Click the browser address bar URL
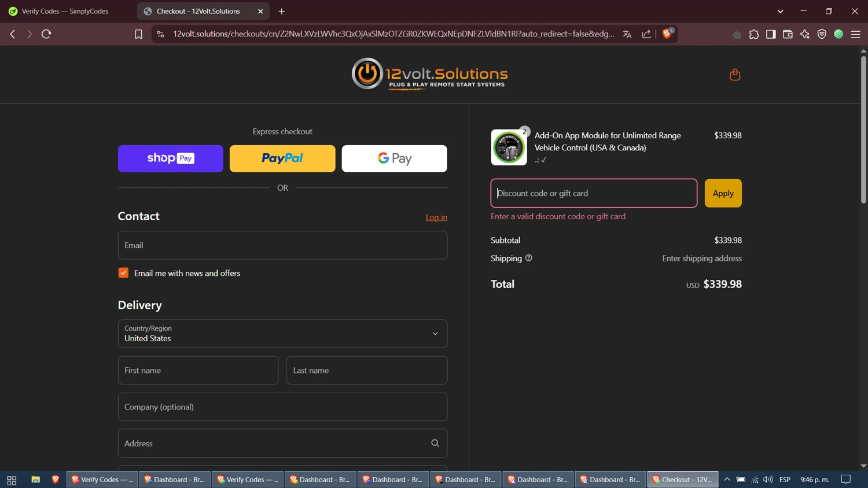Screen dimensions: 868x488 click(x=393, y=34)
